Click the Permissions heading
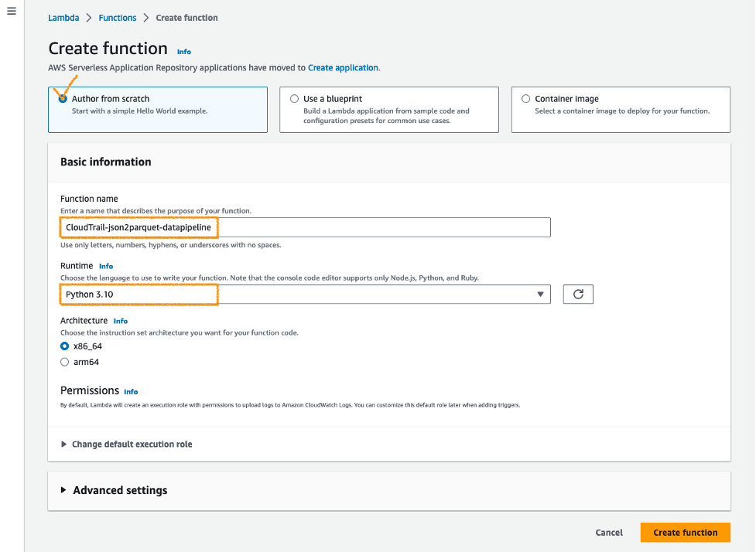Screen dimensions: 756x552 tap(90, 390)
